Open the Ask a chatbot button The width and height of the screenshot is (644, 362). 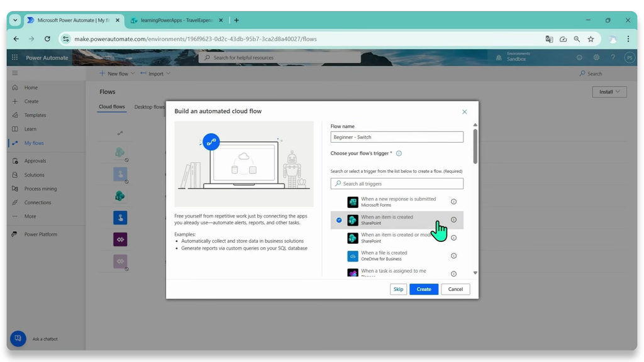18,339
